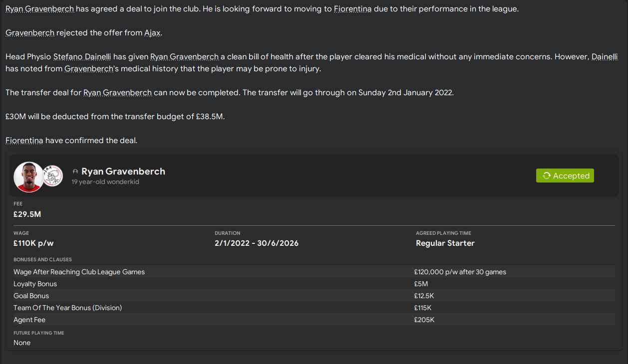Open the Fiorentina link in the confirmed deal line
The image size is (628, 364).
point(24,141)
